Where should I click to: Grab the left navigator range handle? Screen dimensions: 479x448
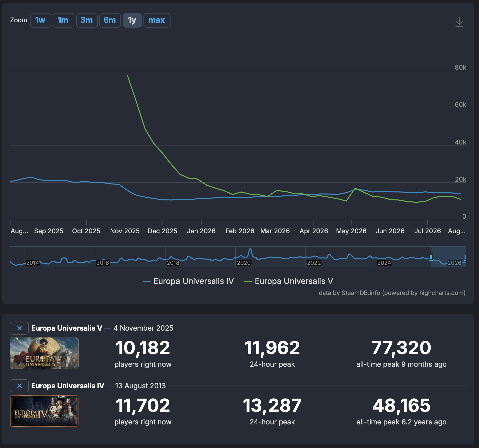point(431,257)
